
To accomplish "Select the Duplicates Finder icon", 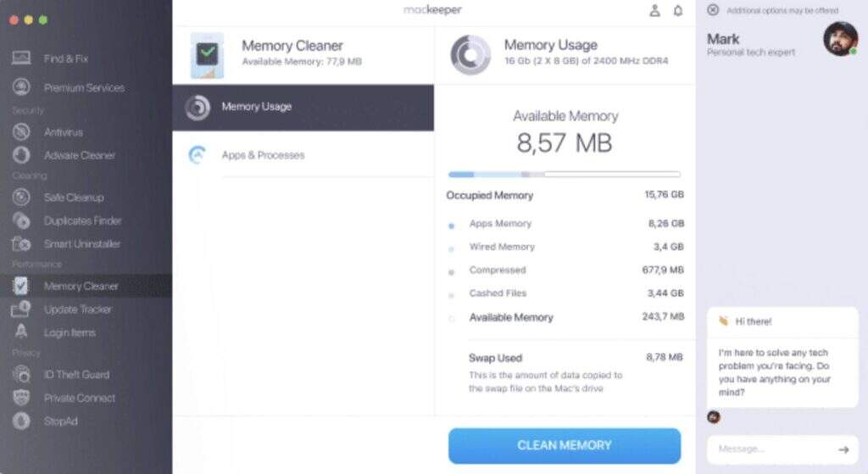I will pos(21,220).
